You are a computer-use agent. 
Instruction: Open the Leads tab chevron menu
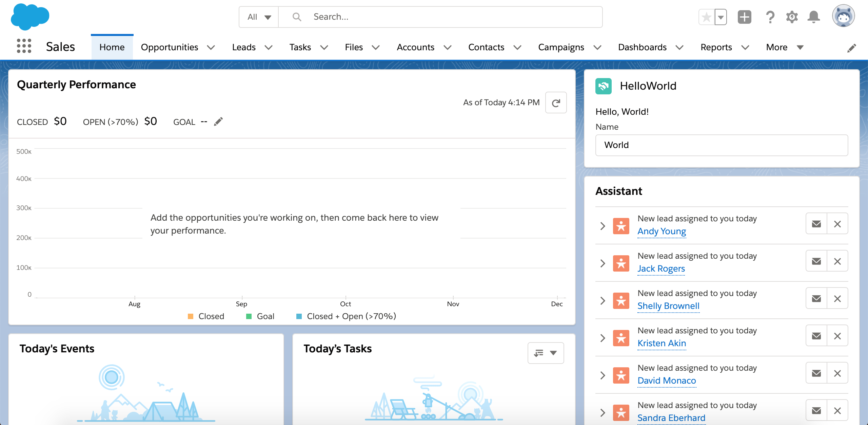(x=269, y=48)
